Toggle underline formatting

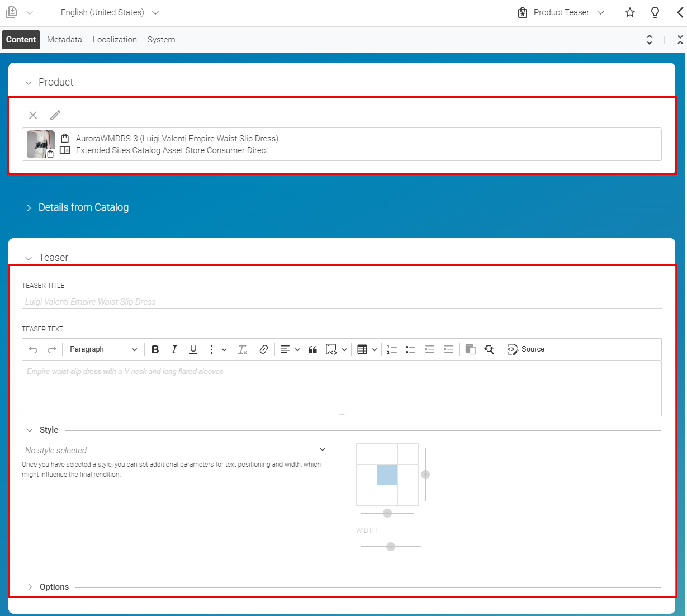(193, 349)
